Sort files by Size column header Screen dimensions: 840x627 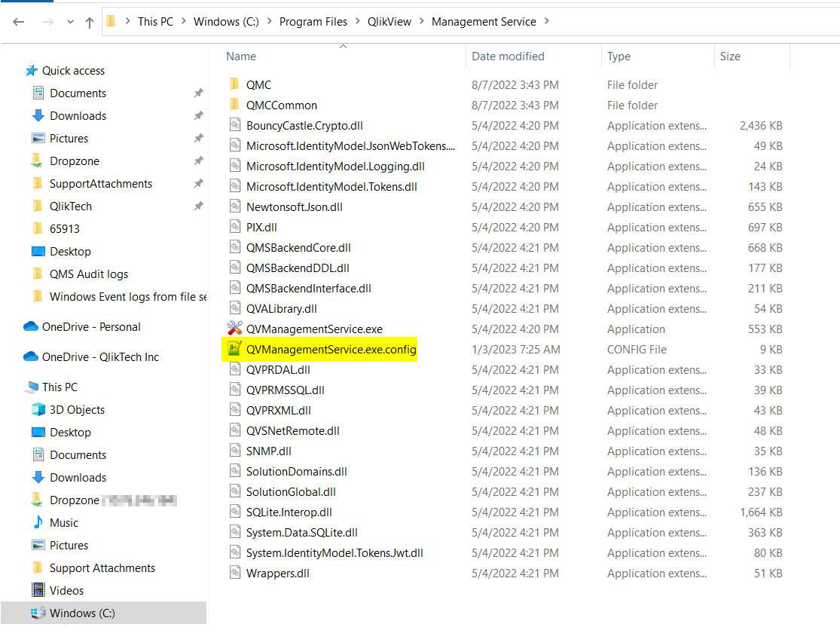tap(729, 57)
